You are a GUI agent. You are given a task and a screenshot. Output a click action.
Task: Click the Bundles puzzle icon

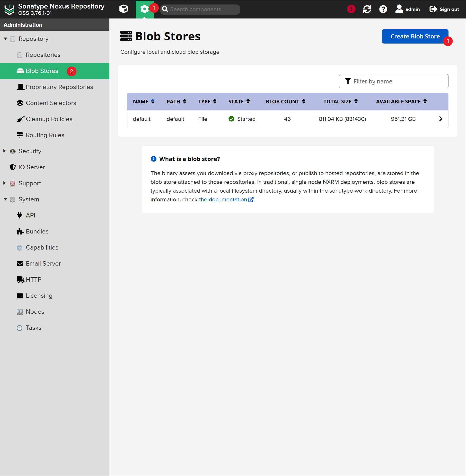[x=20, y=231]
